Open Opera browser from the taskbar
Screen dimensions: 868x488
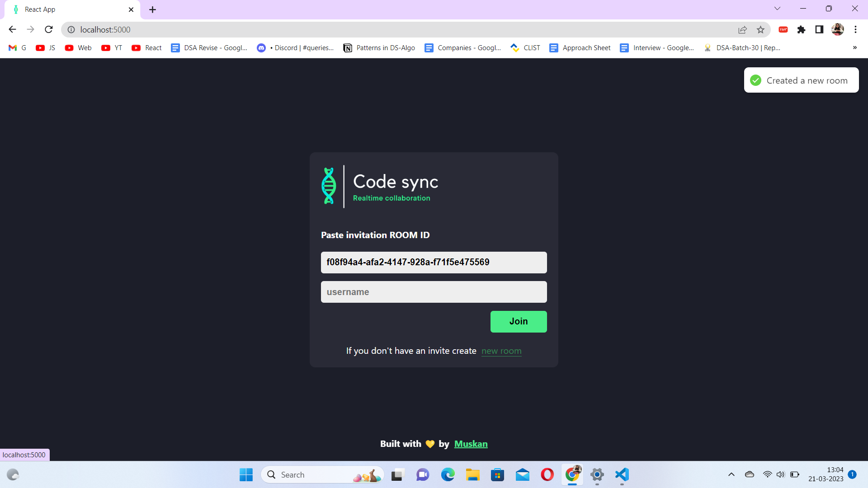pos(547,475)
